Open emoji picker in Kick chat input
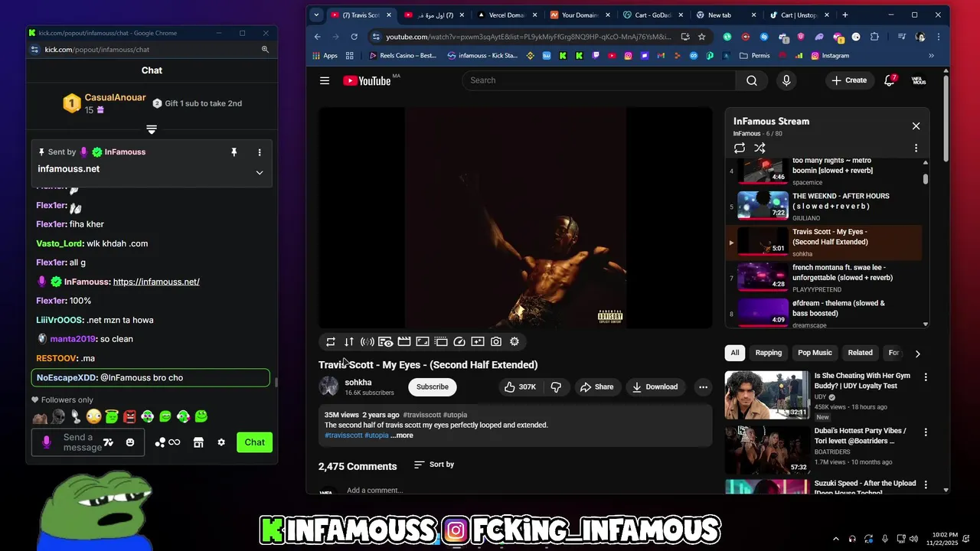Image resolution: width=980 pixels, height=551 pixels. pyautogui.click(x=130, y=442)
